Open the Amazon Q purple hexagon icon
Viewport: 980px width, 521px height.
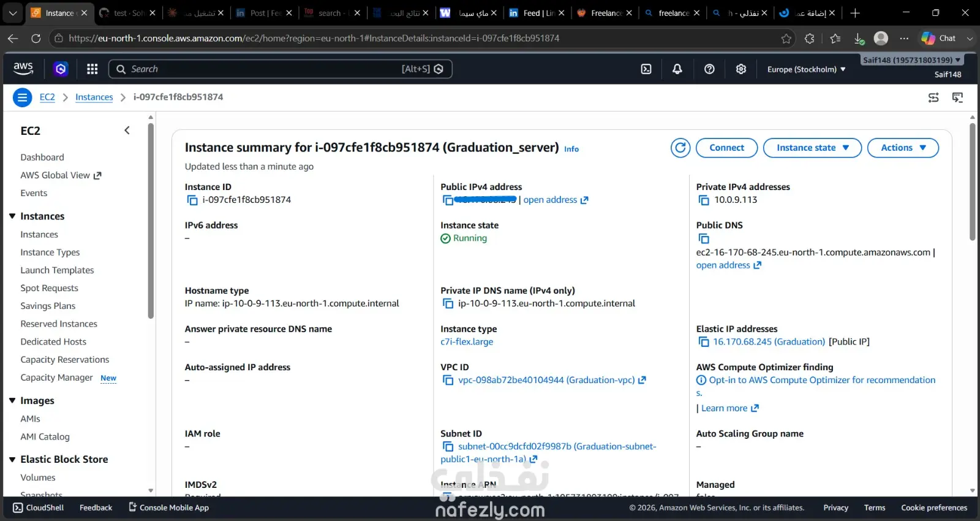click(61, 69)
